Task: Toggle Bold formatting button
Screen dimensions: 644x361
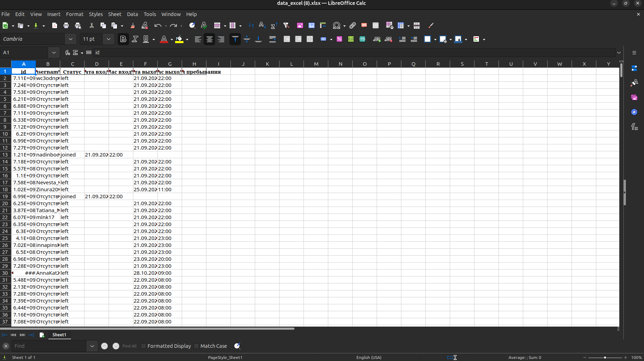Action: (x=123, y=39)
